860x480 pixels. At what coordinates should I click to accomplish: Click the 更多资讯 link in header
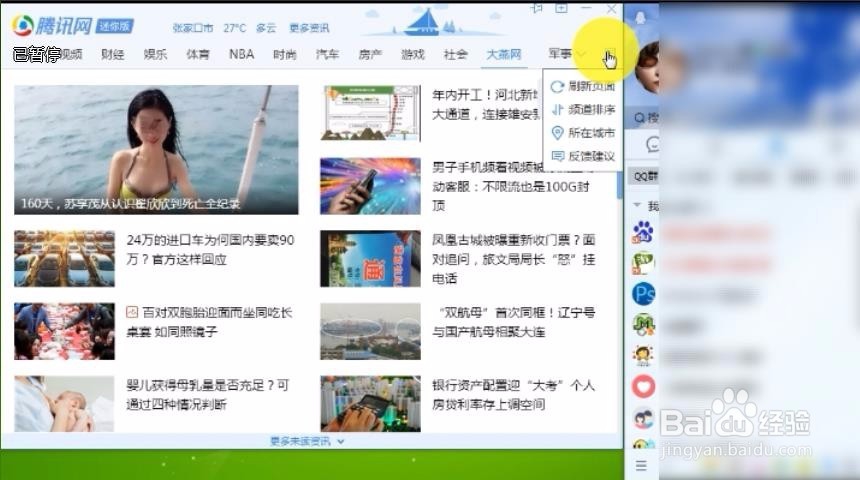[x=309, y=28]
